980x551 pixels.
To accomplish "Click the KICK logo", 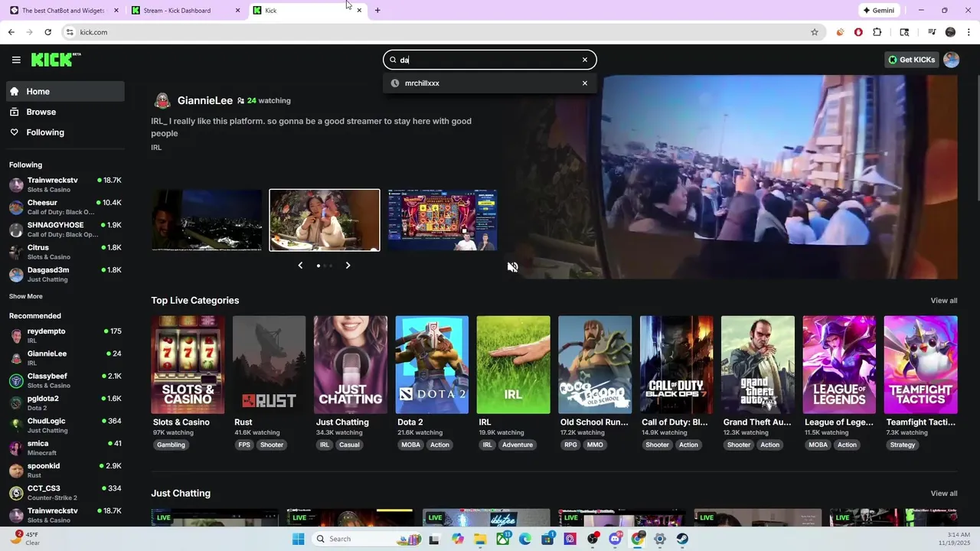I will point(56,60).
